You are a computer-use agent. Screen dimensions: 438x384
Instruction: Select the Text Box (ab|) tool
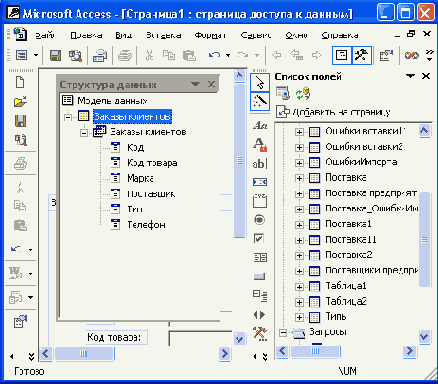(260, 164)
